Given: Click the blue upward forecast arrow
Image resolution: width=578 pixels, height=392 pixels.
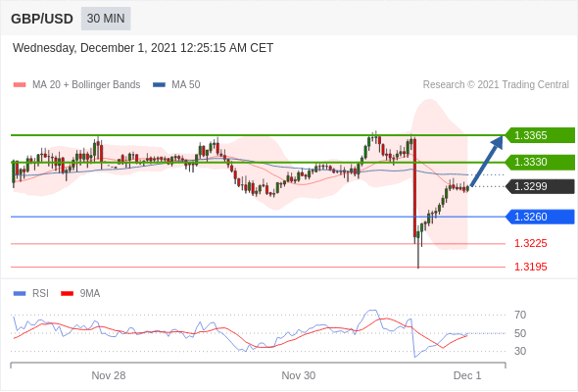Looking at the screenshot, I should [x=487, y=161].
